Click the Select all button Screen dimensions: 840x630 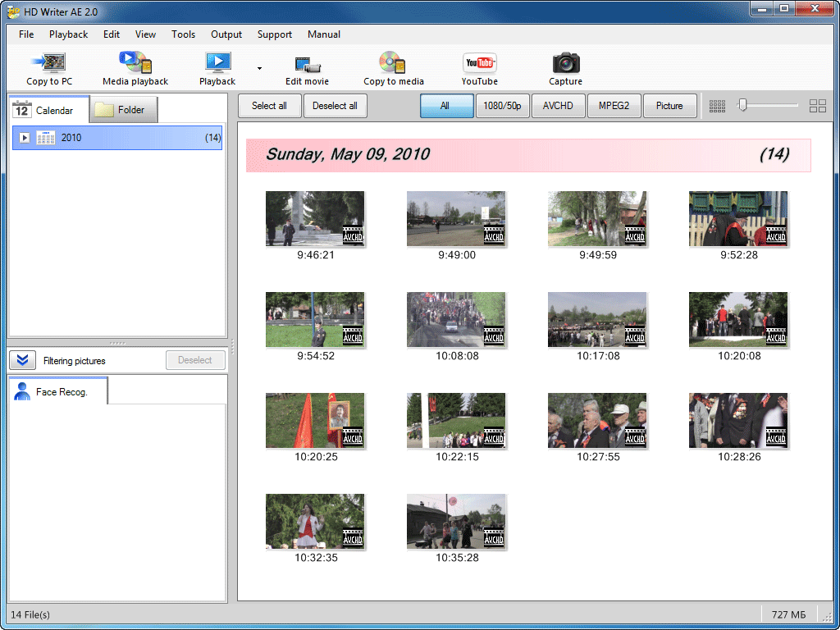pos(269,106)
